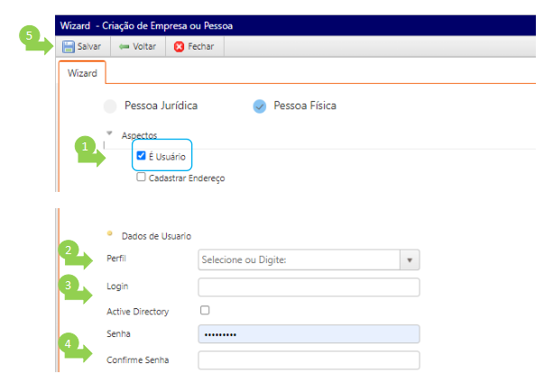Click the red Fechar X icon
Viewport: 544px width, 392px height.
pos(180,46)
